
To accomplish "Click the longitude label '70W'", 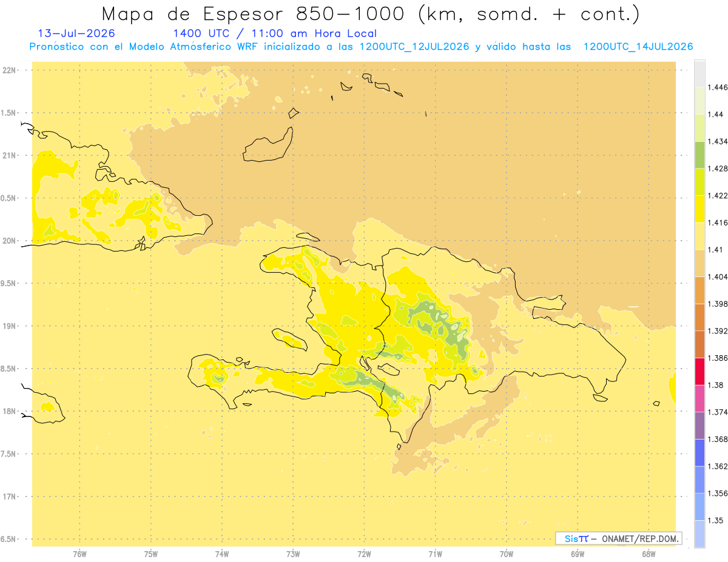I will click(x=507, y=553).
